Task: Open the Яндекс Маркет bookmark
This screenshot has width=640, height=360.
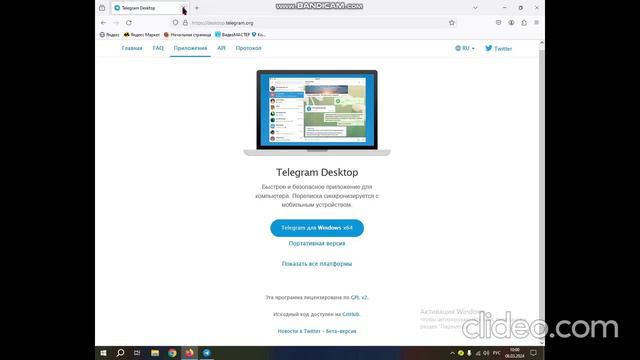Action: tap(142, 35)
